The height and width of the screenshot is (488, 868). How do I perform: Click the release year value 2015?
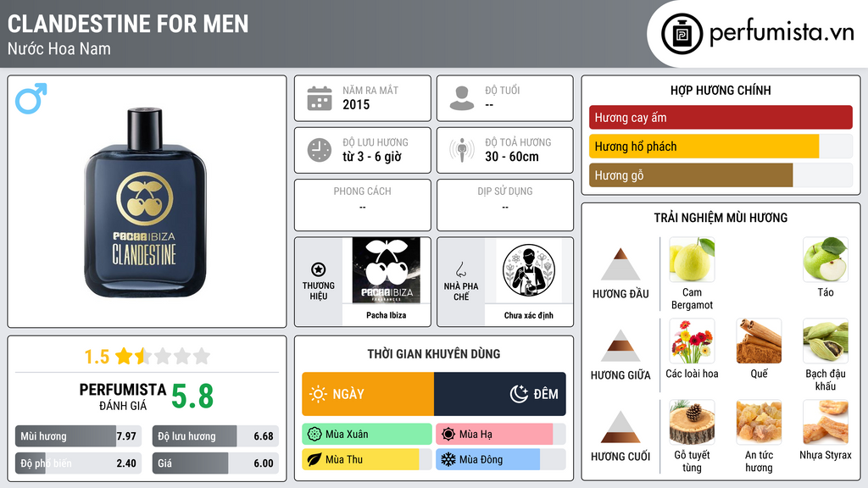click(x=356, y=104)
